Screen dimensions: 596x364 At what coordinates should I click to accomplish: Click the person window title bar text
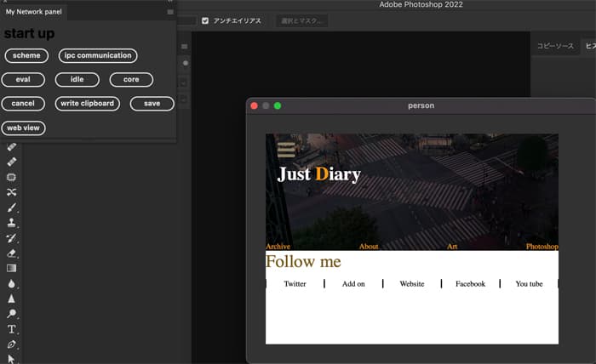click(421, 106)
